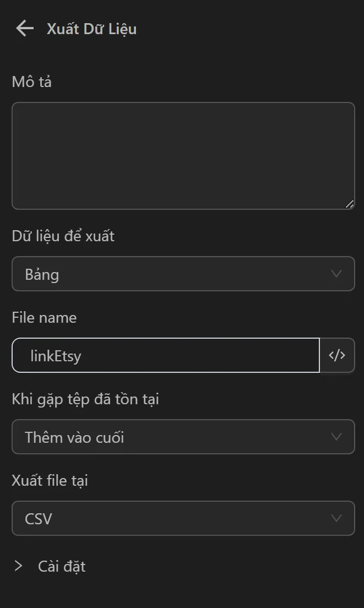Click the 'linkEtsy' text in the field

pyautogui.click(x=56, y=356)
